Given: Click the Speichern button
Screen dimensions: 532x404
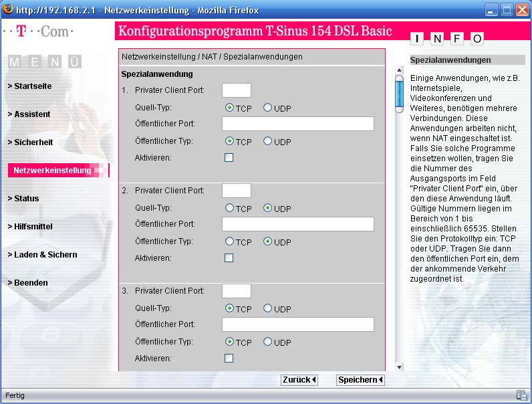Looking at the screenshot, I should (360, 380).
